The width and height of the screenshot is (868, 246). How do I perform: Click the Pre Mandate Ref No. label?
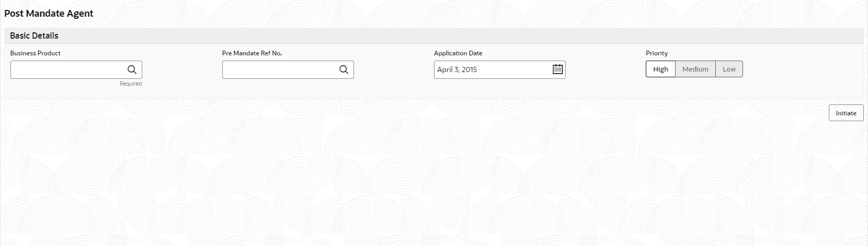click(x=252, y=53)
